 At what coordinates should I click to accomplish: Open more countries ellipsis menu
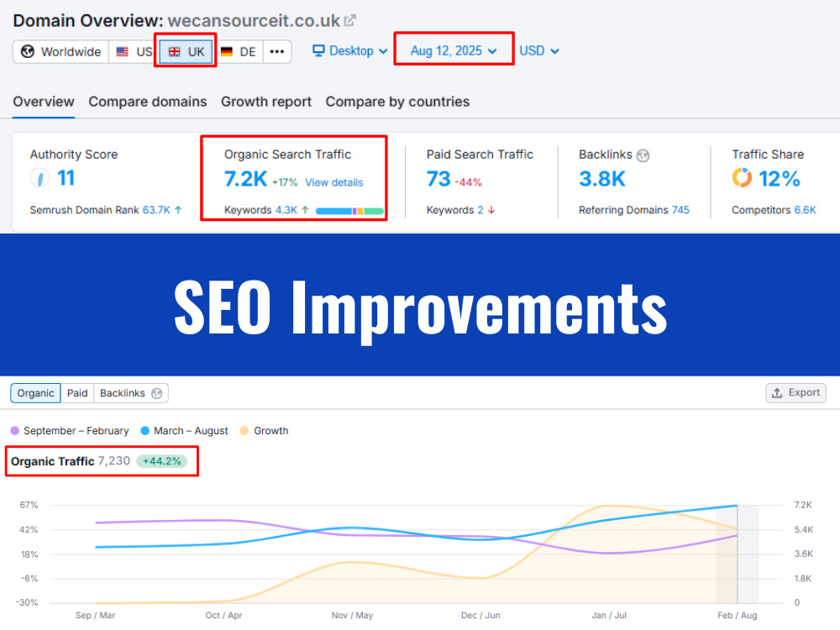point(277,51)
